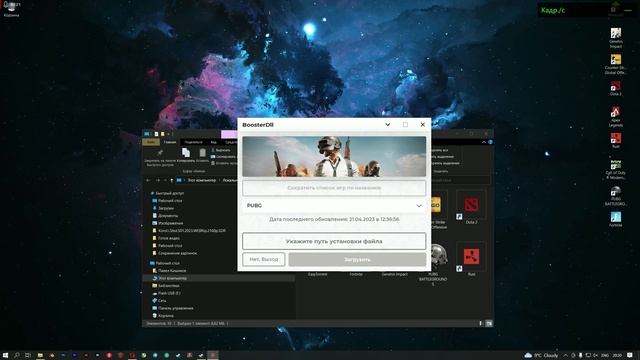Select the Counter-Strike Global Offensive desktop icon
The image size is (640, 360).
tap(616, 64)
